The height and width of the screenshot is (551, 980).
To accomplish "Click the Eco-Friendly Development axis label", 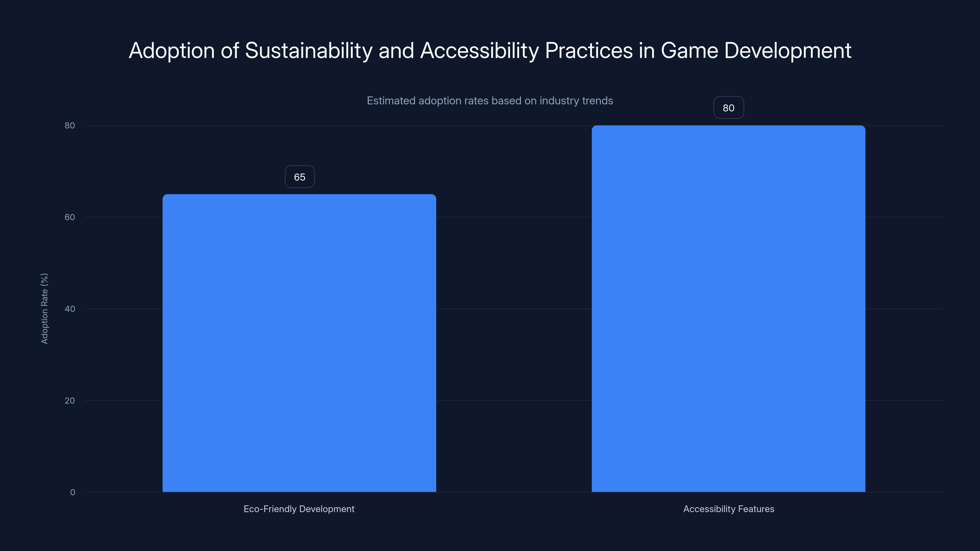I will pyautogui.click(x=299, y=509).
